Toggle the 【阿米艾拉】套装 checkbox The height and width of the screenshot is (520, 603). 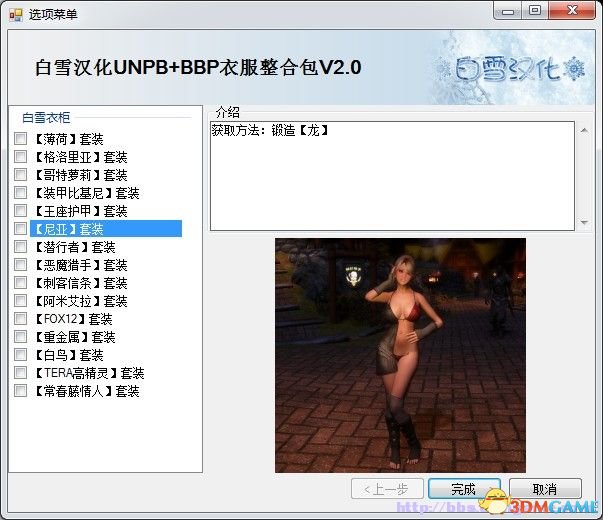click(20, 300)
